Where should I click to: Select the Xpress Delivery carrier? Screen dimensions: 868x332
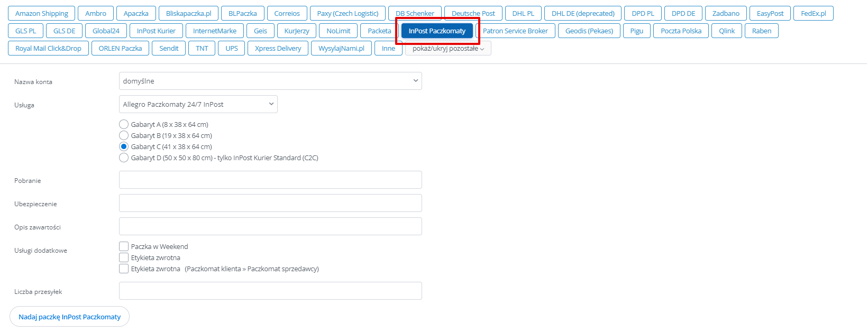pos(278,48)
